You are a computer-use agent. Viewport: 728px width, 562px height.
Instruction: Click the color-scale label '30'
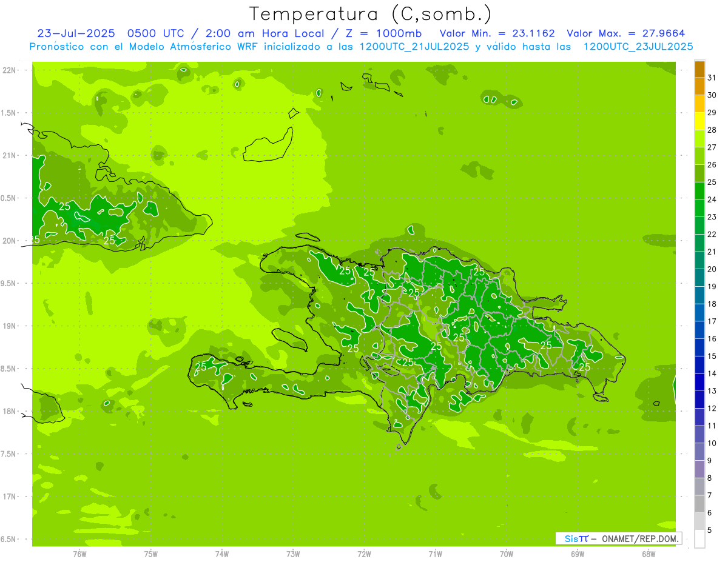click(x=712, y=95)
